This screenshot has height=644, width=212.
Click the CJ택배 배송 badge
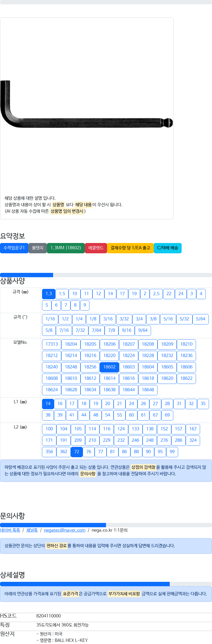[168, 248]
